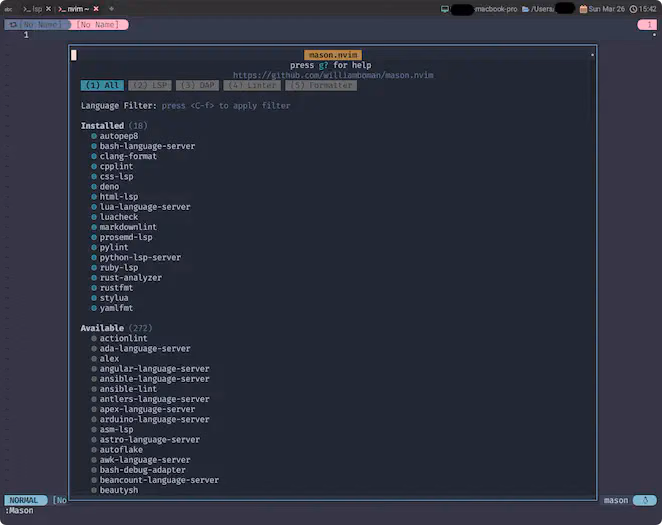
Task: Select available package ansible-language-server
Action: click(x=154, y=379)
